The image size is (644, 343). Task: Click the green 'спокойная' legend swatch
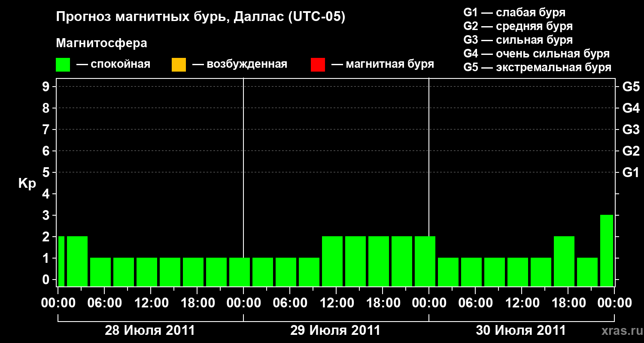[x=63, y=64]
